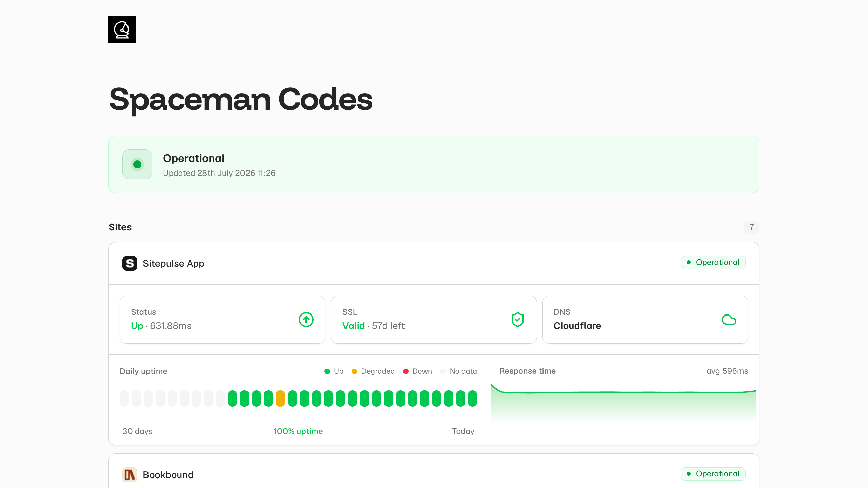Click the 'Response time' heading
The height and width of the screenshot is (488, 868).
[528, 371]
